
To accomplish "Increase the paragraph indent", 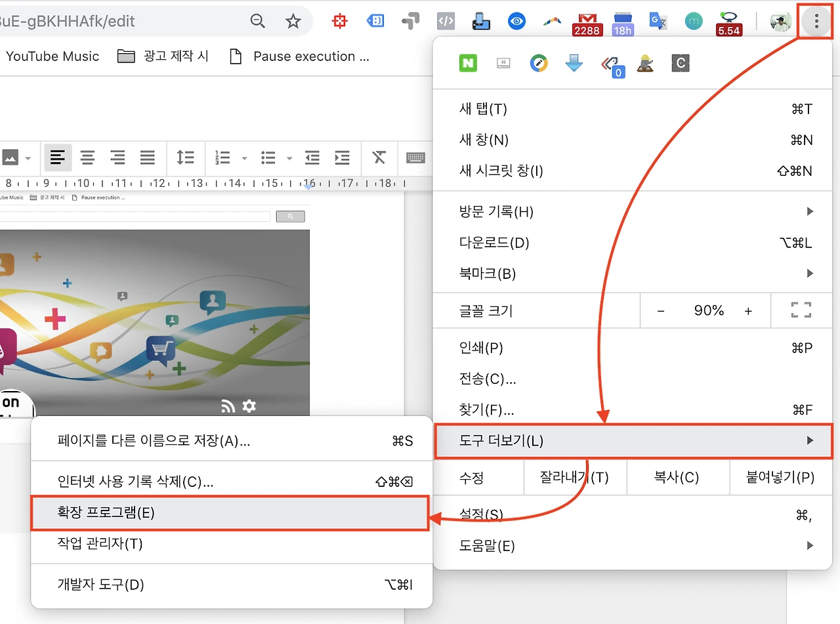I will (x=342, y=157).
